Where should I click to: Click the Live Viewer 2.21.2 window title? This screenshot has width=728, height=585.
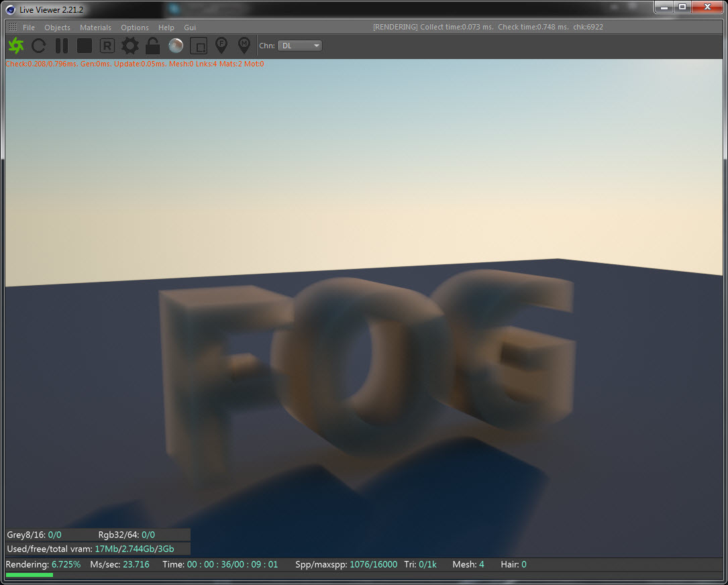[x=52, y=10]
